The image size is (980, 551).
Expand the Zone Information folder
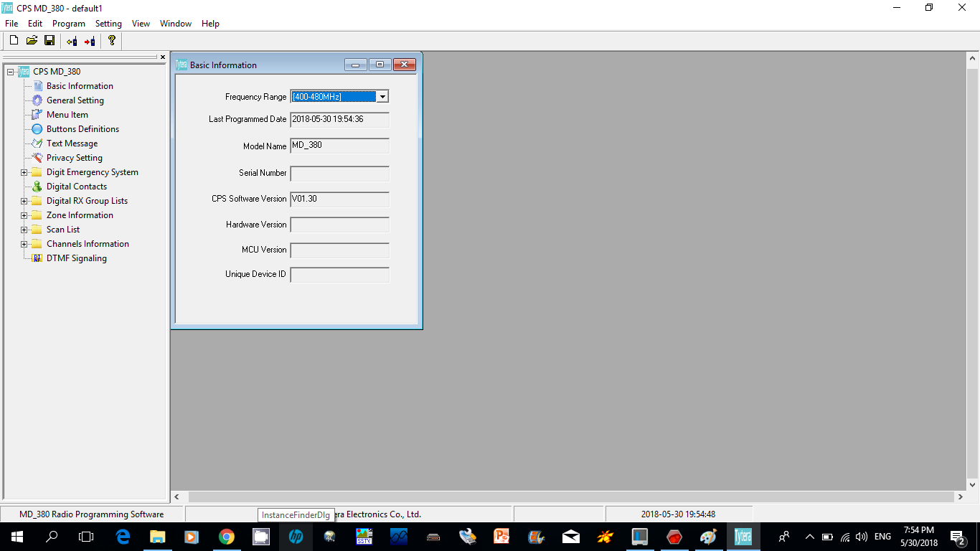pyautogui.click(x=24, y=215)
